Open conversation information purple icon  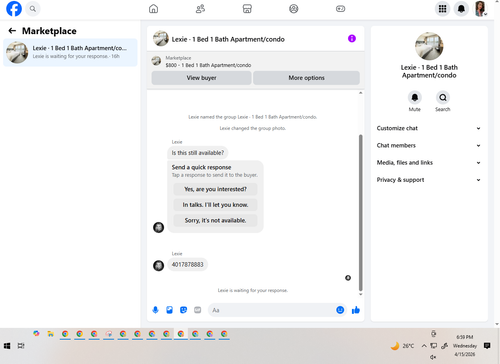pos(352,39)
